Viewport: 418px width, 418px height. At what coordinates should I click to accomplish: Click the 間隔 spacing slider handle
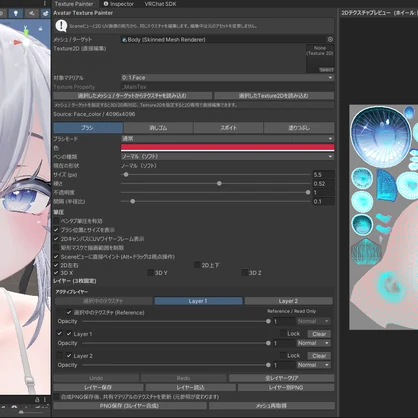(x=133, y=201)
